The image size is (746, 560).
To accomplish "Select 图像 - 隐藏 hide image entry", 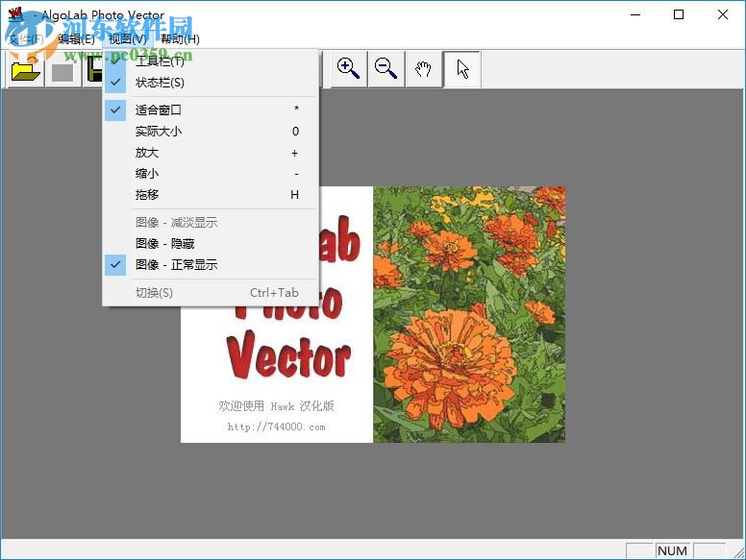I will click(211, 244).
